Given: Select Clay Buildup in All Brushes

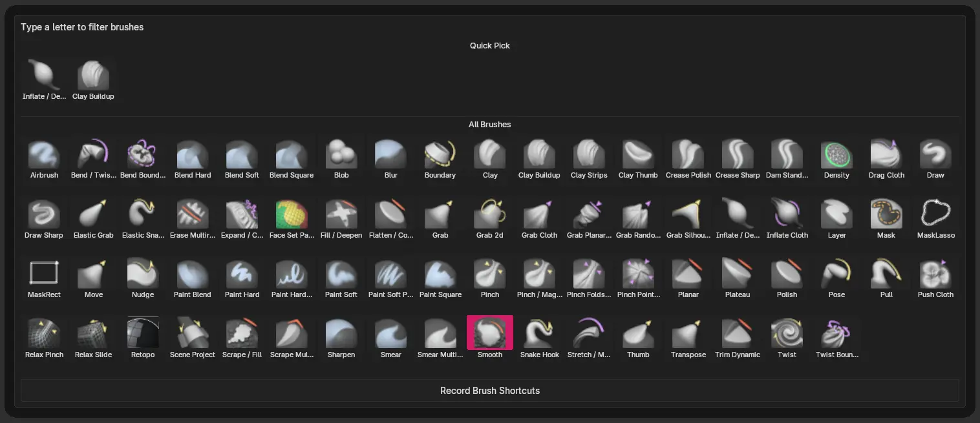Looking at the screenshot, I should pos(539,159).
